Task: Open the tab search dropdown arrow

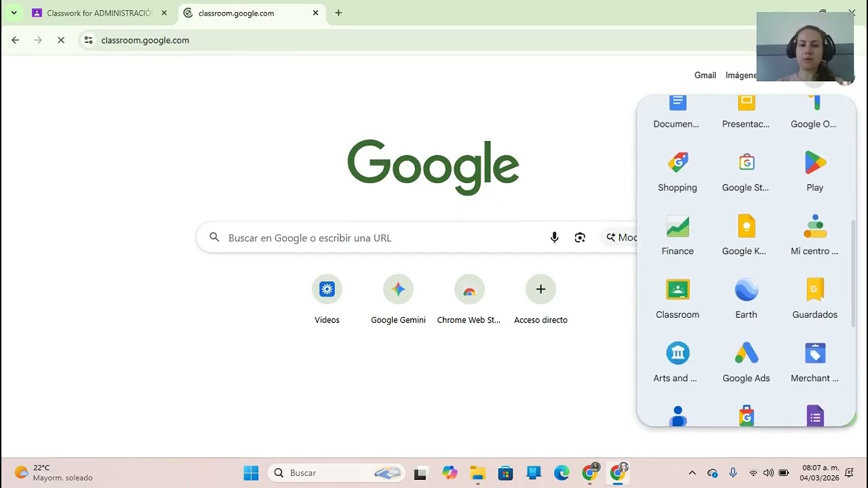Action: click(14, 13)
